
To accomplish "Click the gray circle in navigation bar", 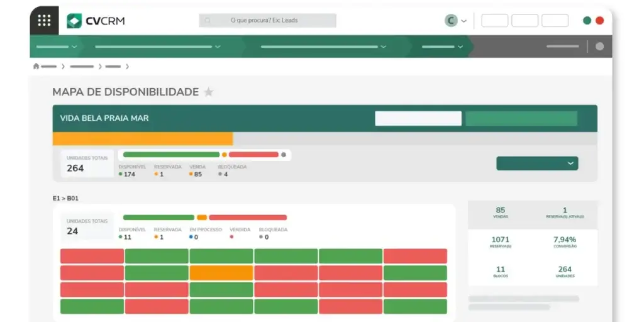I will (599, 46).
